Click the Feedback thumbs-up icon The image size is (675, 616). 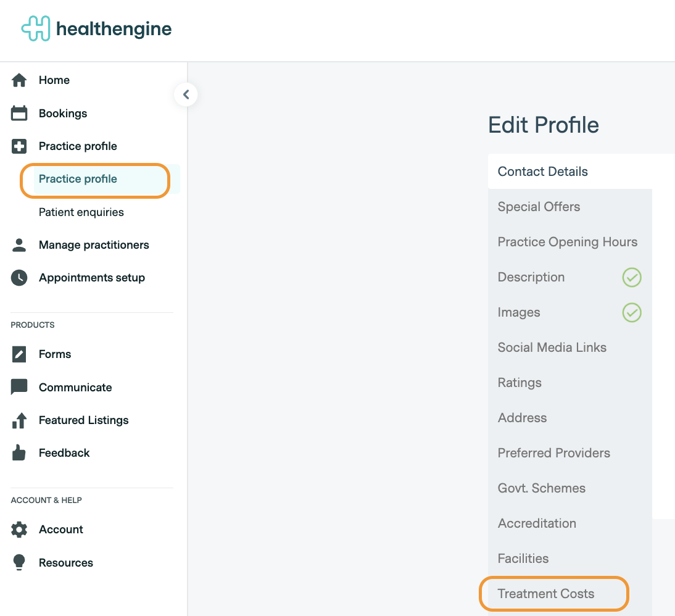click(19, 453)
